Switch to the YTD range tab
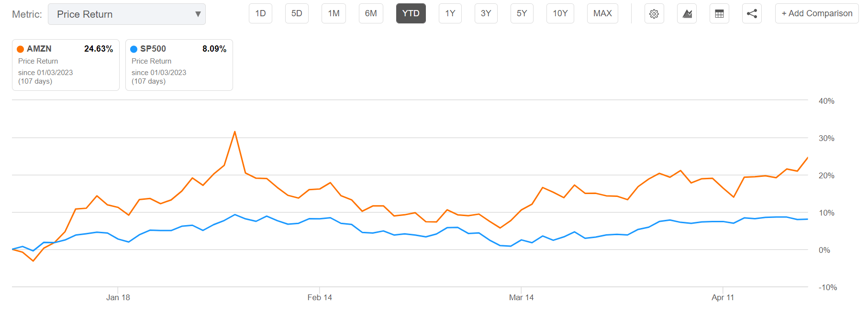Image resolution: width=868 pixels, height=315 pixels. [x=411, y=13]
